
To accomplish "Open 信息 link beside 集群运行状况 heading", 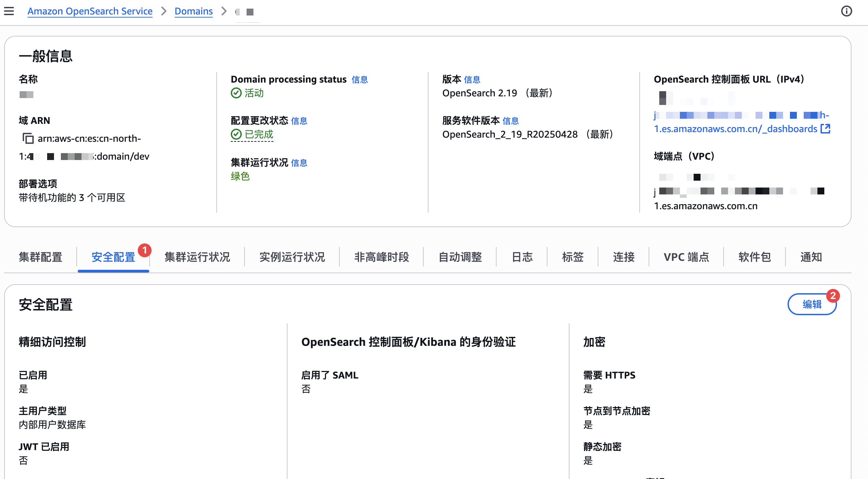I will (x=299, y=163).
